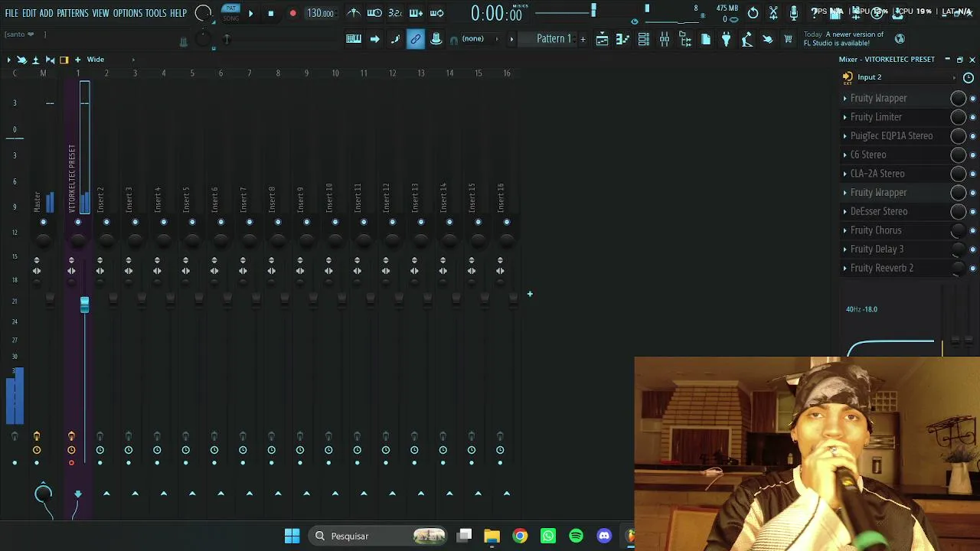Expand the CLA-2A Stereo slot arrow
The image size is (980, 551).
pos(845,174)
